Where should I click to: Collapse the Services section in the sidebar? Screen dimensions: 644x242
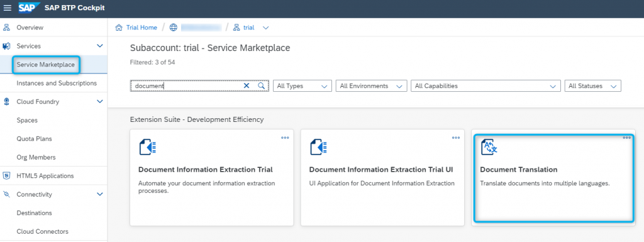[x=99, y=46]
